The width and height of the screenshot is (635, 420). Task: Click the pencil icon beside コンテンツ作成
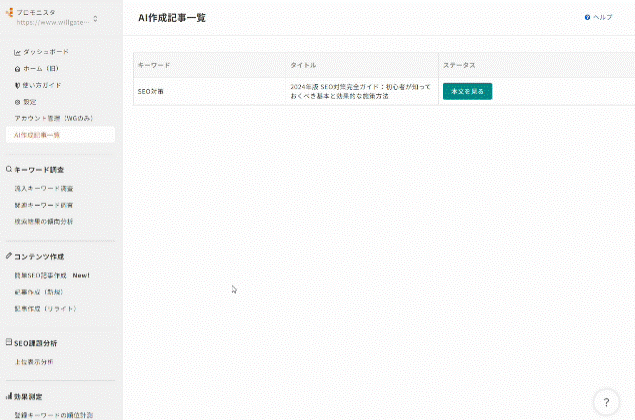tap(9, 256)
